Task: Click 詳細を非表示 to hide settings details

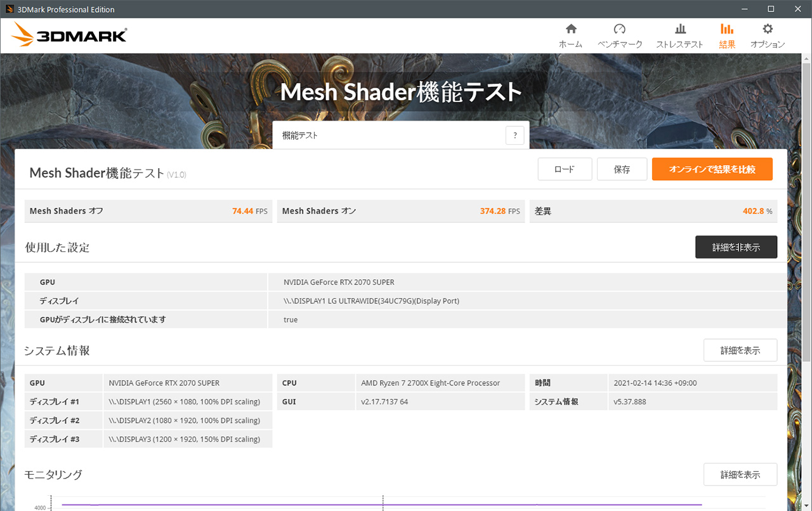Action: tap(736, 247)
